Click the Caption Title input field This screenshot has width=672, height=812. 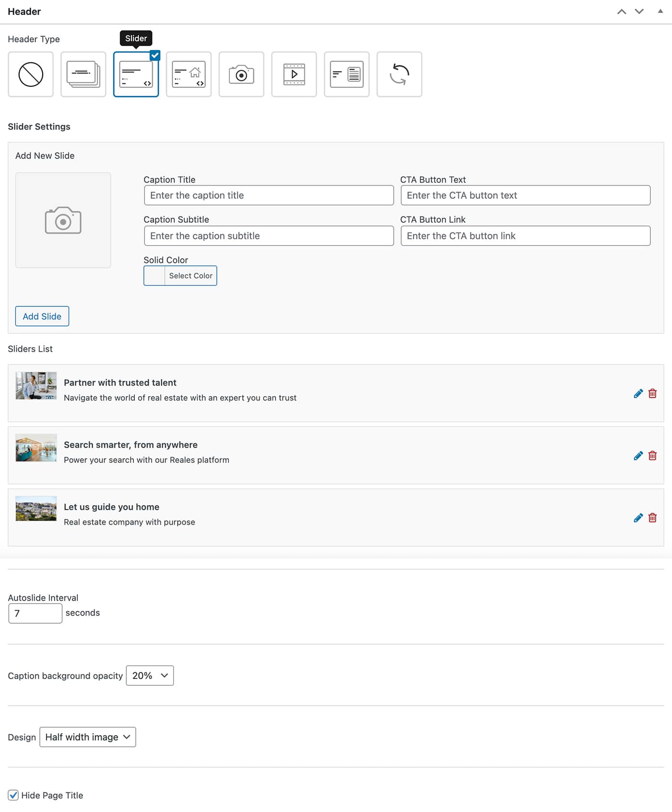[x=269, y=195]
